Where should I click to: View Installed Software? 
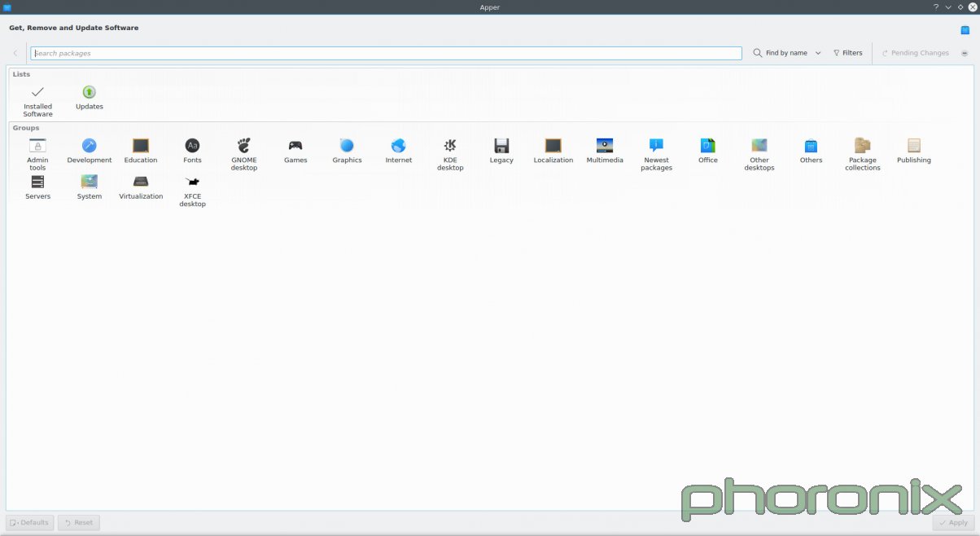(x=37, y=98)
